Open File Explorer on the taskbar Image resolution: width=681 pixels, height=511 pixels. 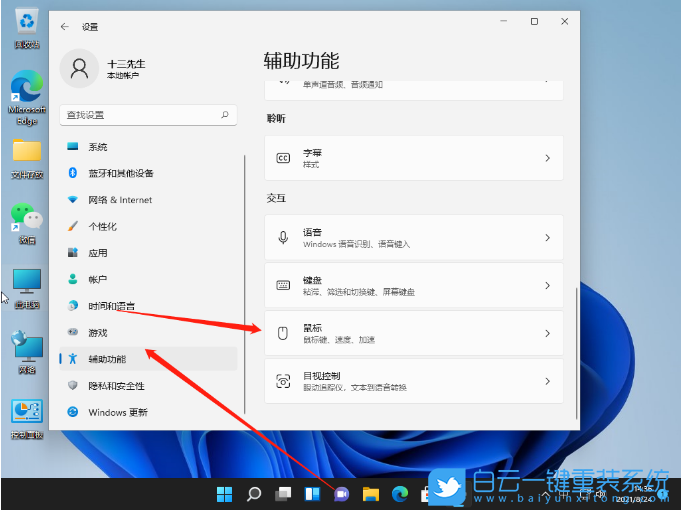tap(371, 494)
